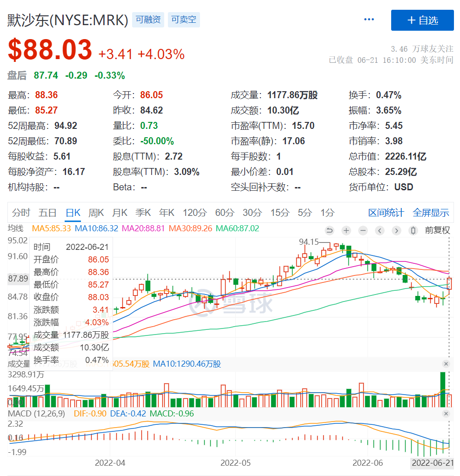The image size is (460, 476).
Task: Click the 2022-04 axis label
Action: pos(110,463)
